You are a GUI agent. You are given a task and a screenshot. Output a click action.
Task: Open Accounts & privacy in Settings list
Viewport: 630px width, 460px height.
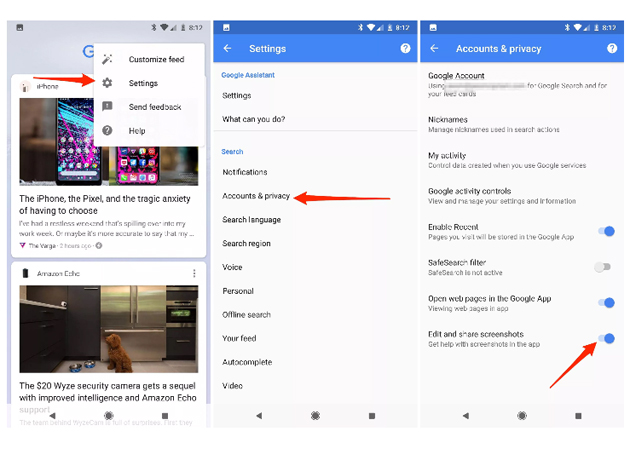[256, 196]
